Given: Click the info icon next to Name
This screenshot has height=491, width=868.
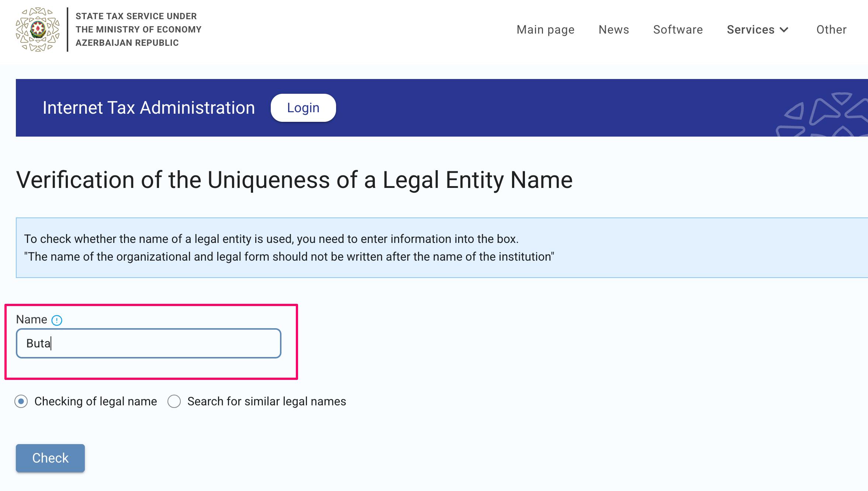Looking at the screenshot, I should coord(57,320).
